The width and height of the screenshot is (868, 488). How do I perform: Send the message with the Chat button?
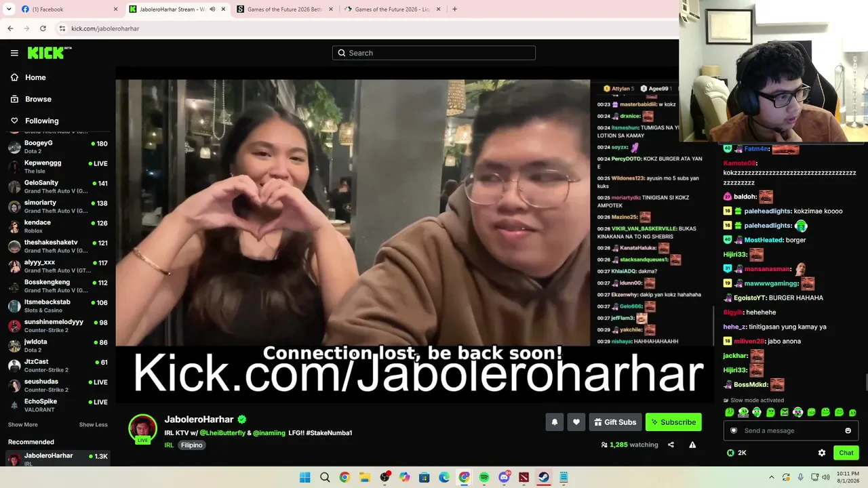pos(846,453)
